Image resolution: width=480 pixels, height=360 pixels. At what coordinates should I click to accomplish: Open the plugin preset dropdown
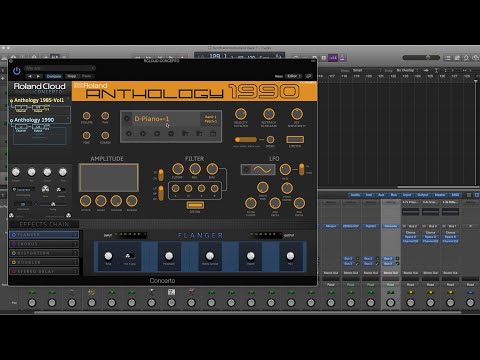pos(60,68)
